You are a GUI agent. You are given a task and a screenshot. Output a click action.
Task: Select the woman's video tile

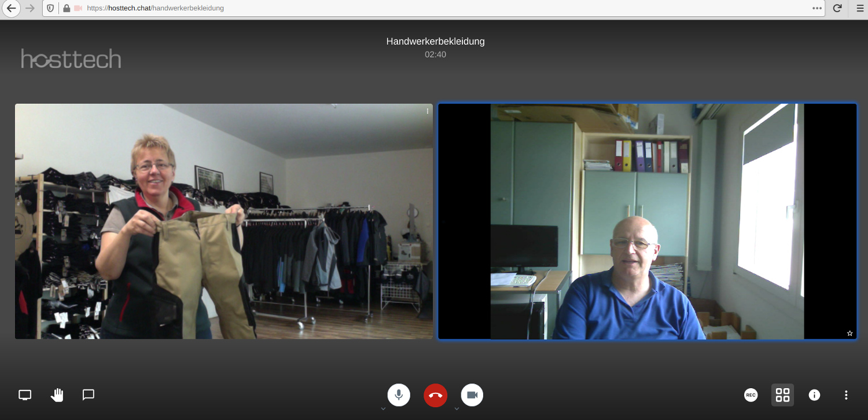pyautogui.click(x=224, y=221)
